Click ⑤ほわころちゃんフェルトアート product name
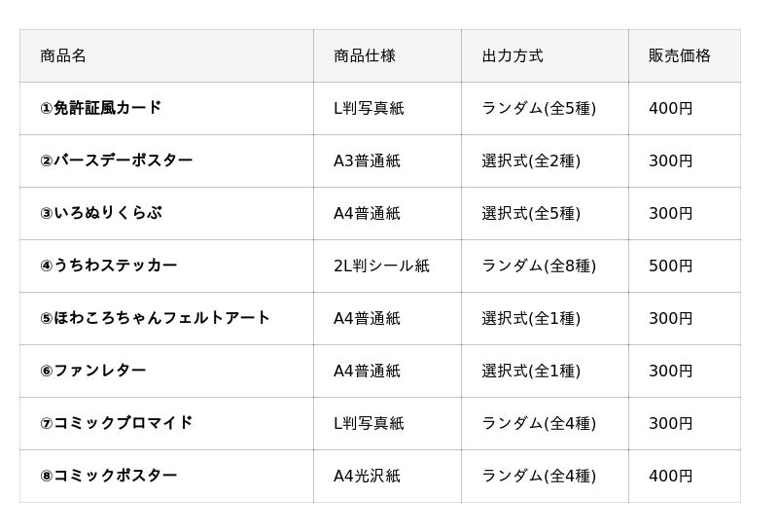This screenshot has height=532, width=778. pos(155,318)
